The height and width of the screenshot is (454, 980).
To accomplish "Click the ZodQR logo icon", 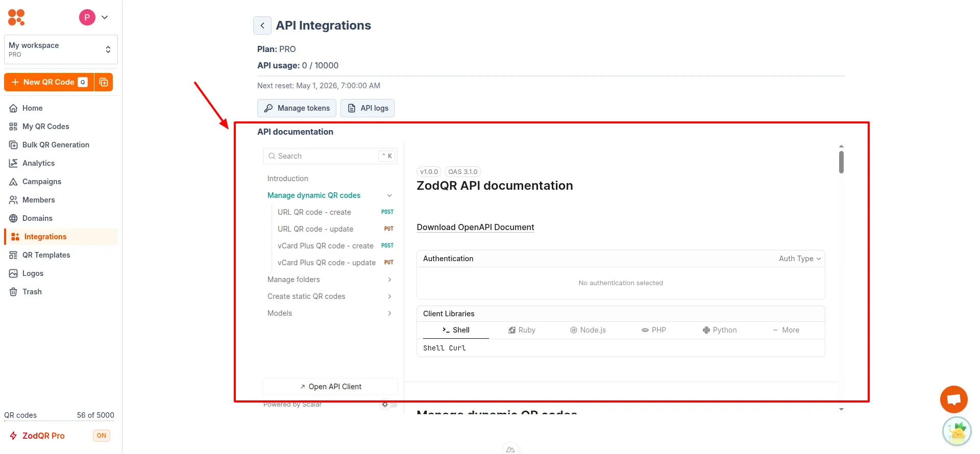I will [x=16, y=17].
